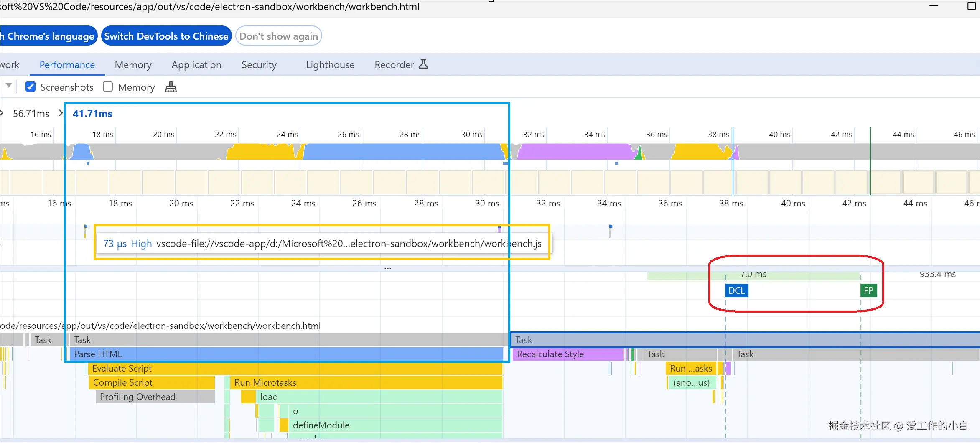Uncheck the Screenshots checkbox
Screen dimensions: 980x443
coord(31,87)
